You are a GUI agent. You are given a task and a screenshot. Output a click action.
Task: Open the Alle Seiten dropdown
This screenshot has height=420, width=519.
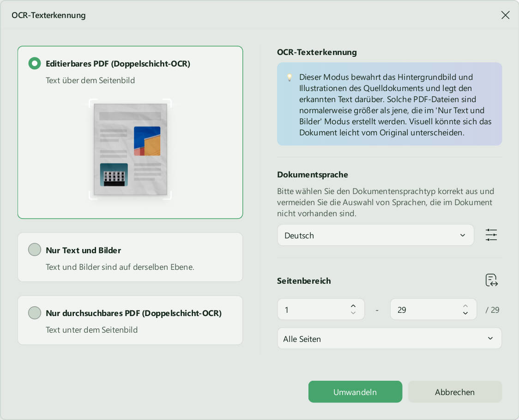tap(389, 339)
